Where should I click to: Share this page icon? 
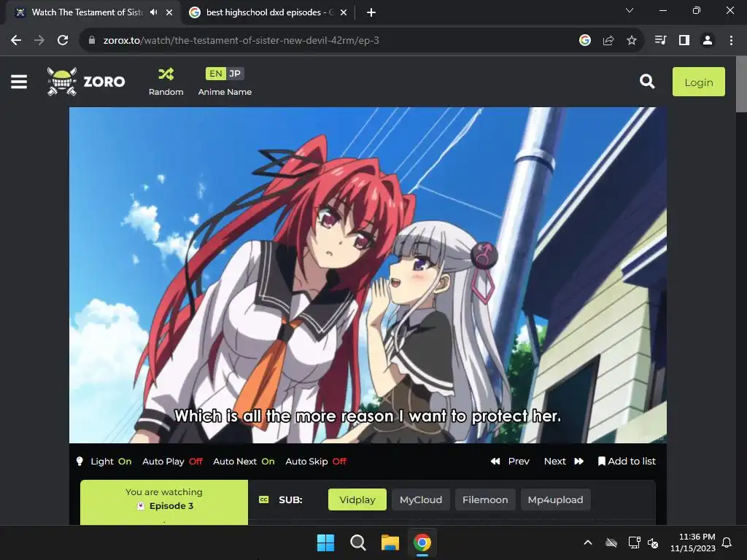[x=608, y=41]
